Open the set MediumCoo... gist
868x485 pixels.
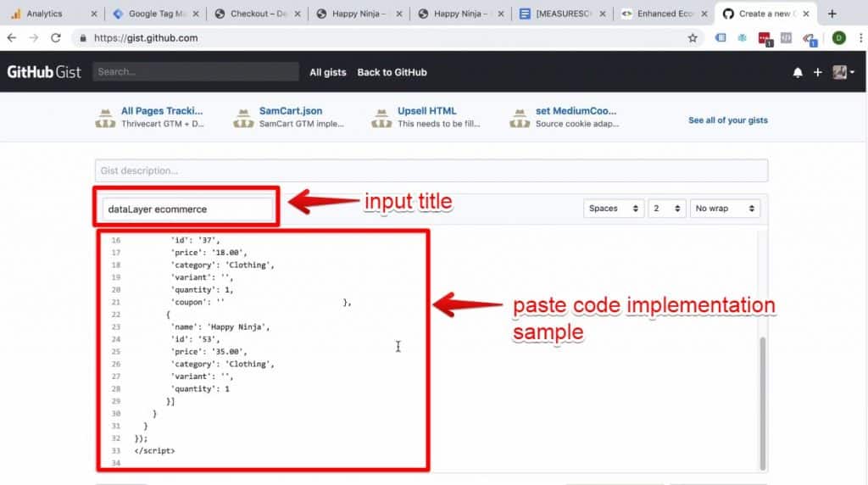click(576, 111)
